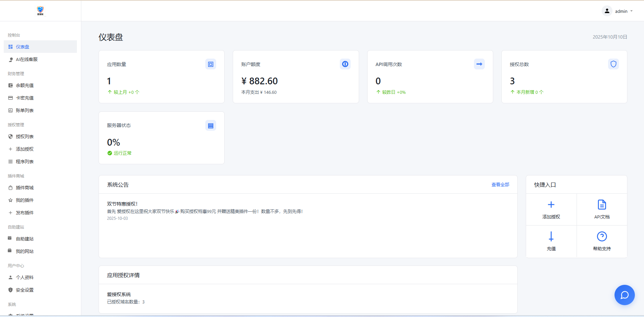Click the 服务器状态 card icon

pos(210,126)
